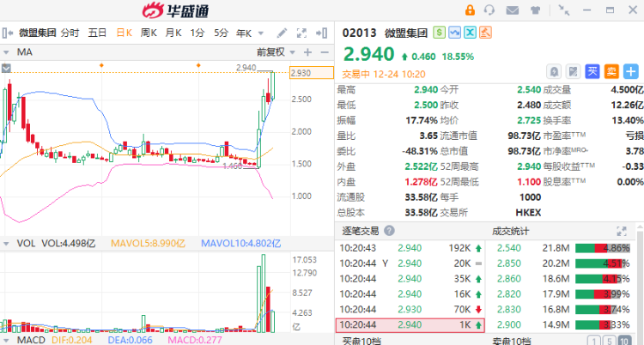The width and height of the screenshot is (644, 345).
Task: Click the 2.540 21.8M statistics row bar
Action: (x=603, y=248)
